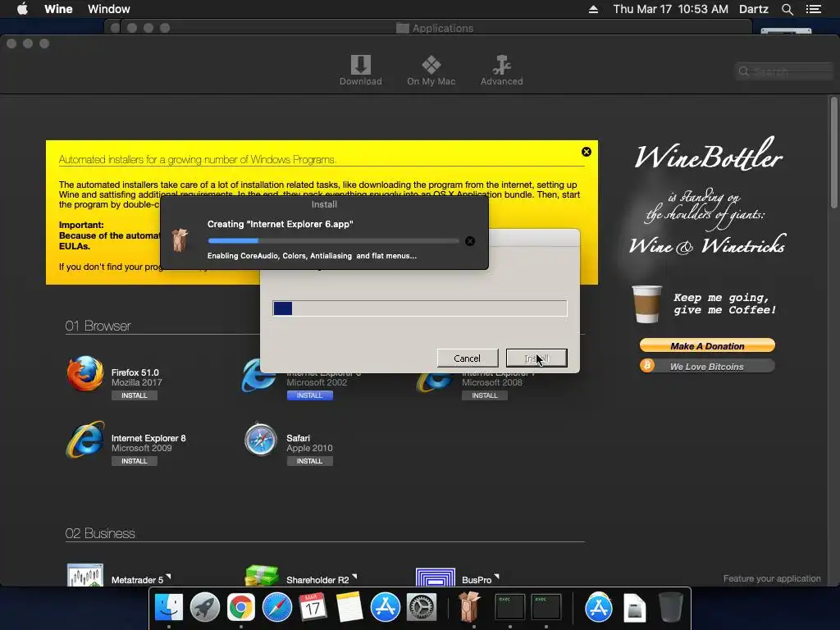
Task: Click the Cancel button in installer dialog
Action: pos(467,358)
